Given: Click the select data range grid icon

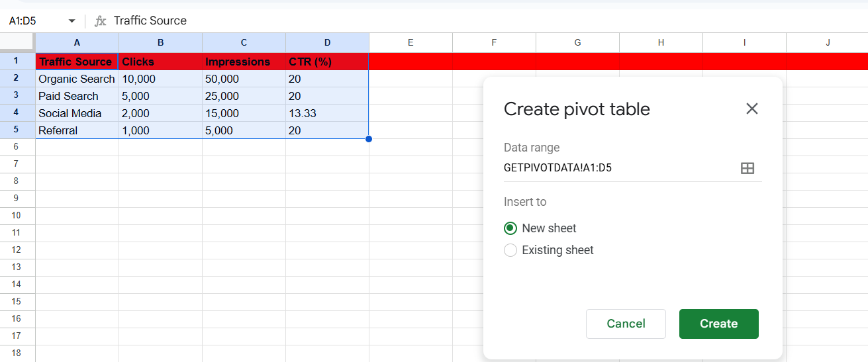Looking at the screenshot, I should pos(747,168).
